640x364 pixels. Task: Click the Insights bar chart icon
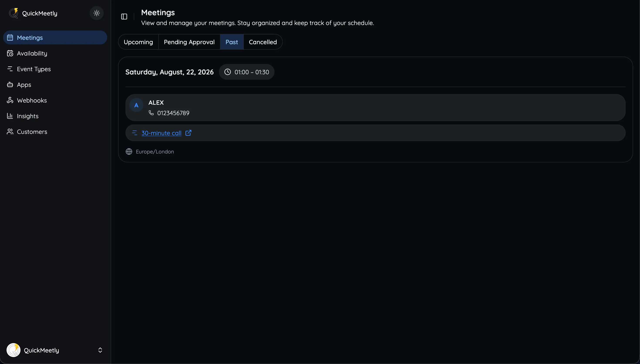click(x=10, y=116)
